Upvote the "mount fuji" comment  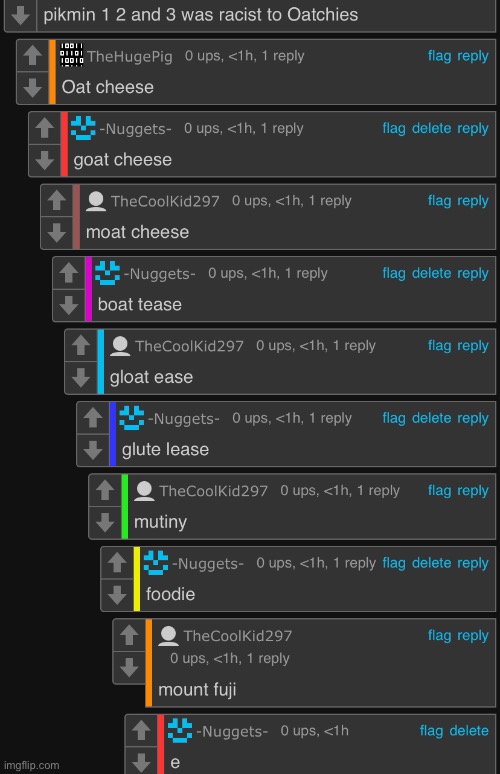(x=129, y=635)
